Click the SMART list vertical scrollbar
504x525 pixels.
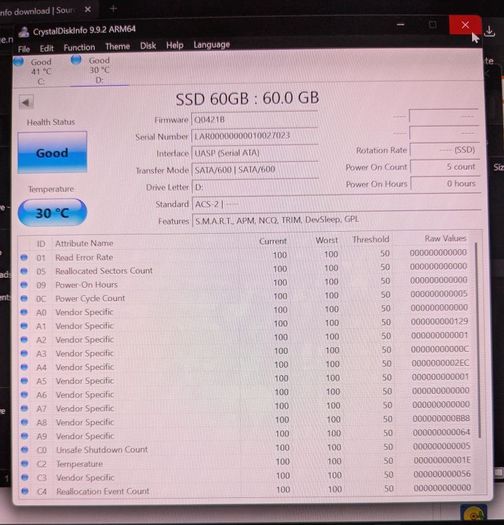(478, 340)
